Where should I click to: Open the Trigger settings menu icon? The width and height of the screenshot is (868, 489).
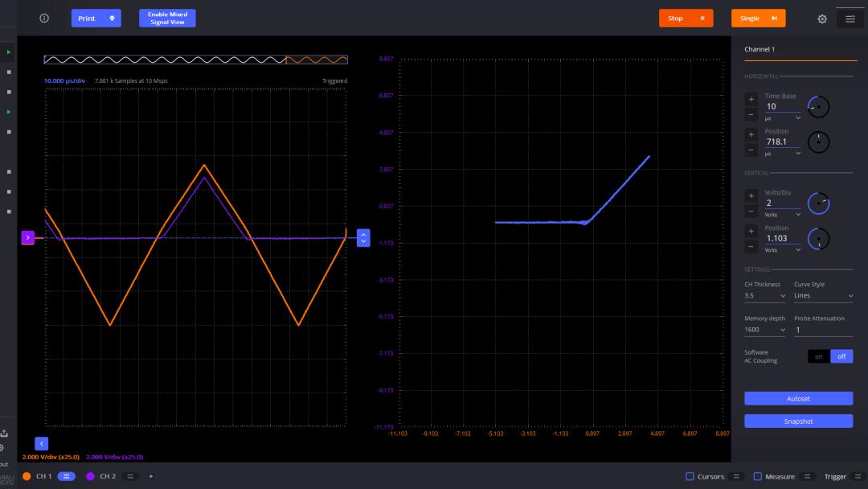point(857,476)
